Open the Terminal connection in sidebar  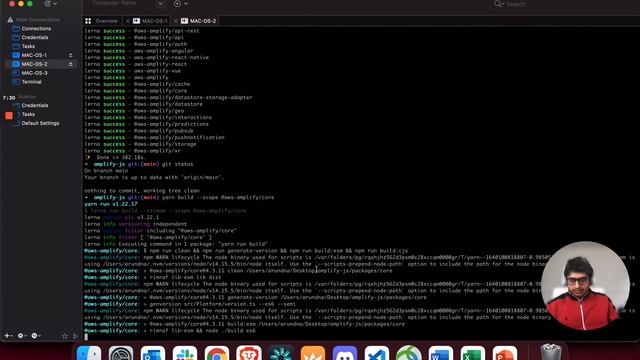[27, 82]
